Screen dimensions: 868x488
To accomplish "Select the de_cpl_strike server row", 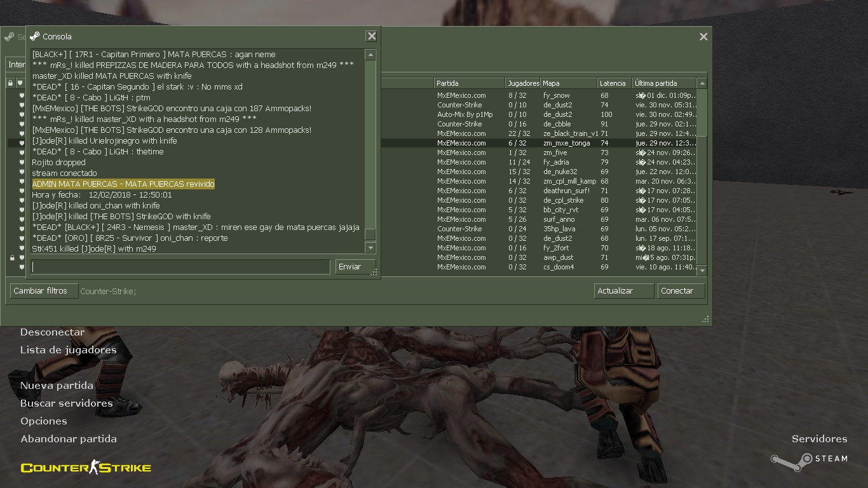I will (x=538, y=200).
